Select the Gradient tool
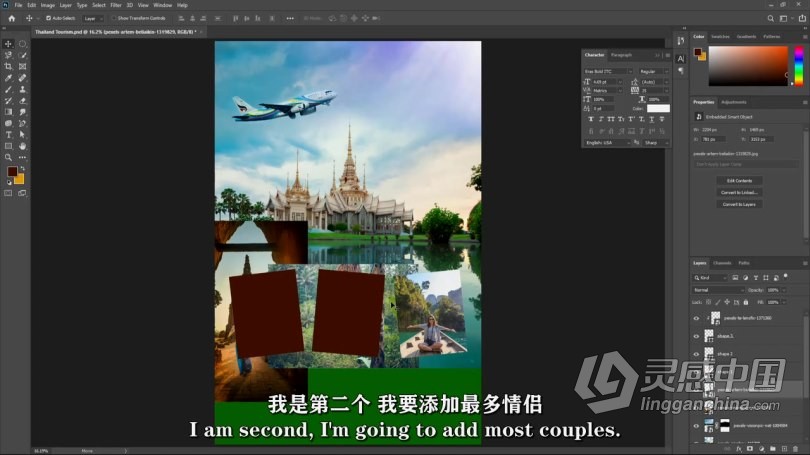 (8, 112)
